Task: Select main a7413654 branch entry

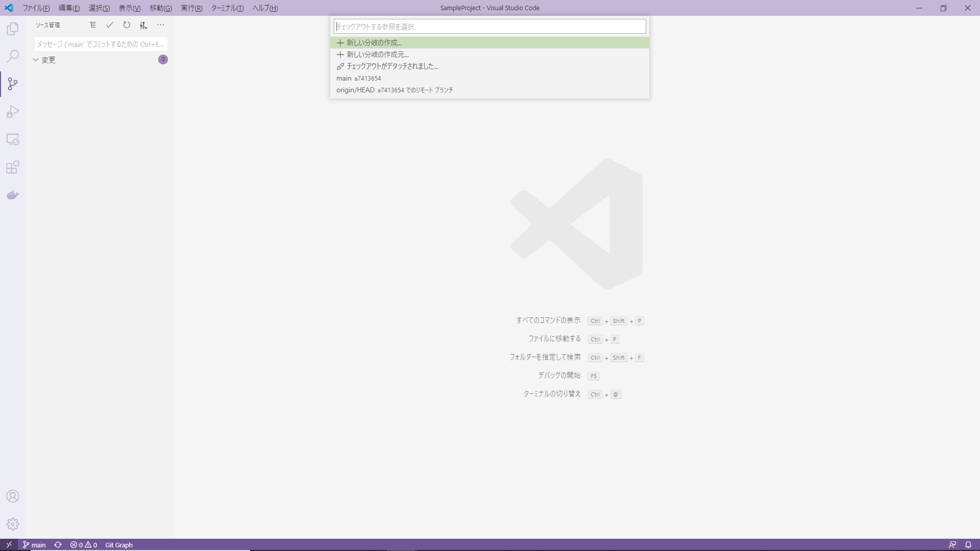Action: (489, 78)
